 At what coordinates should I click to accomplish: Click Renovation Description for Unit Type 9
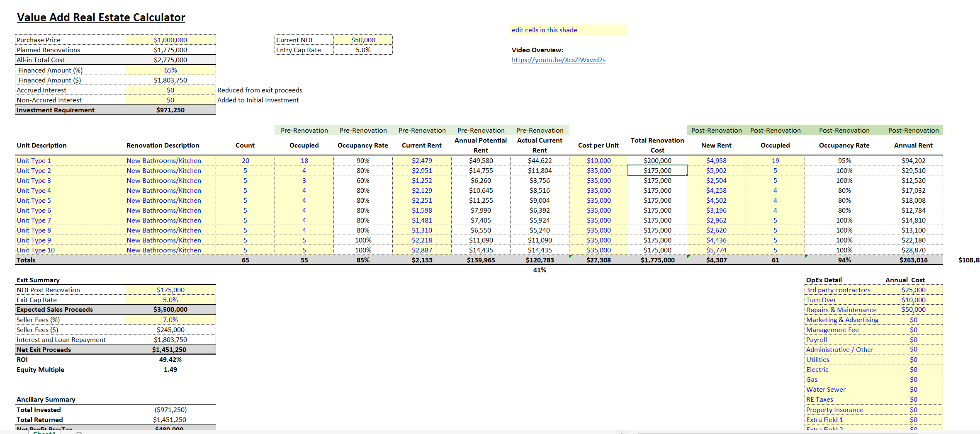(170, 240)
